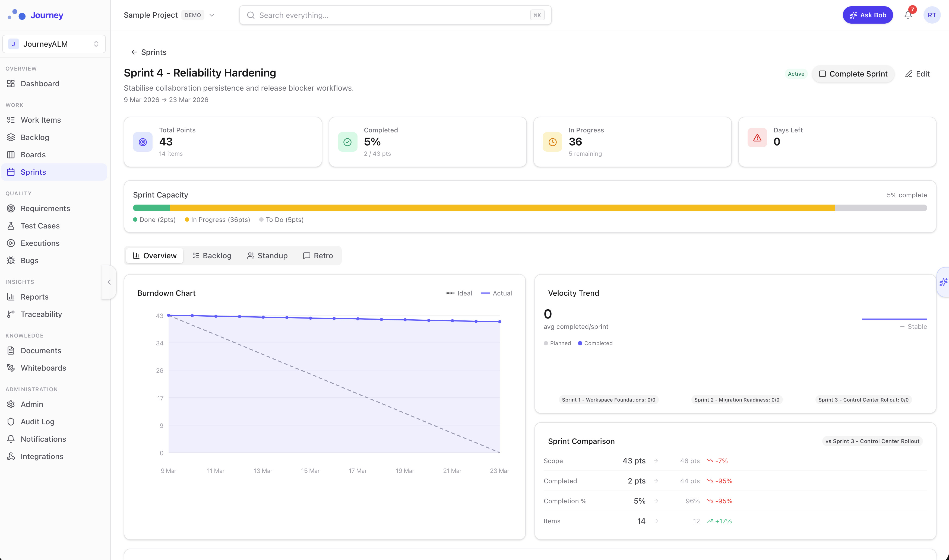The image size is (949, 560).
Task: Click Edit next to the sprint title
Action: coord(918,74)
